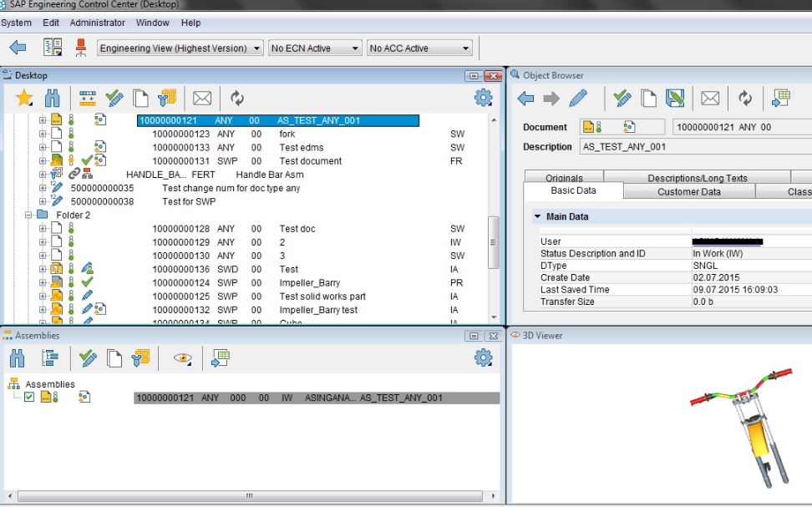Click the Assemblies horizontal scrollbar thumb
This screenshot has width=812, height=507.
pos(250,495)
